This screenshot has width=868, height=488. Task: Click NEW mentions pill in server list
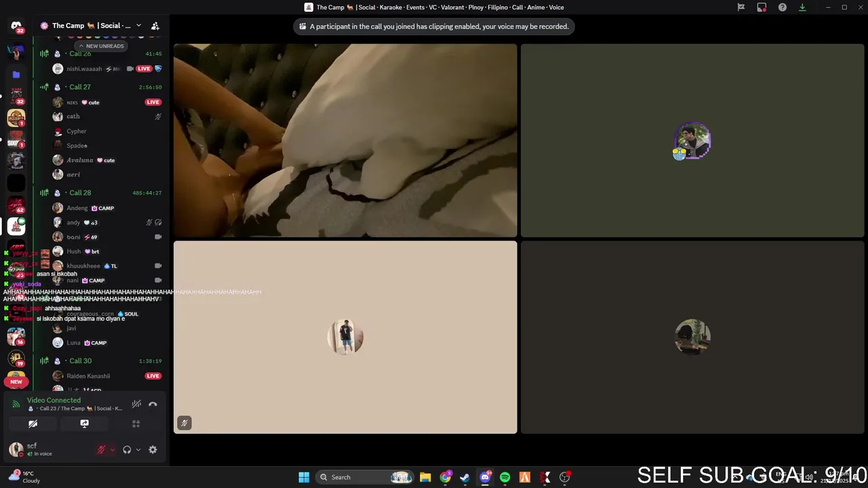(x=16, y=382)
